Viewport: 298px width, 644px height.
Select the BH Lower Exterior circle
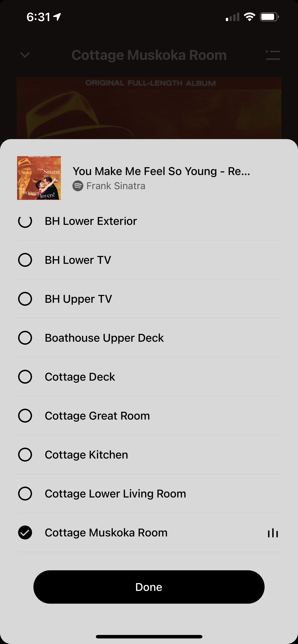25,221
